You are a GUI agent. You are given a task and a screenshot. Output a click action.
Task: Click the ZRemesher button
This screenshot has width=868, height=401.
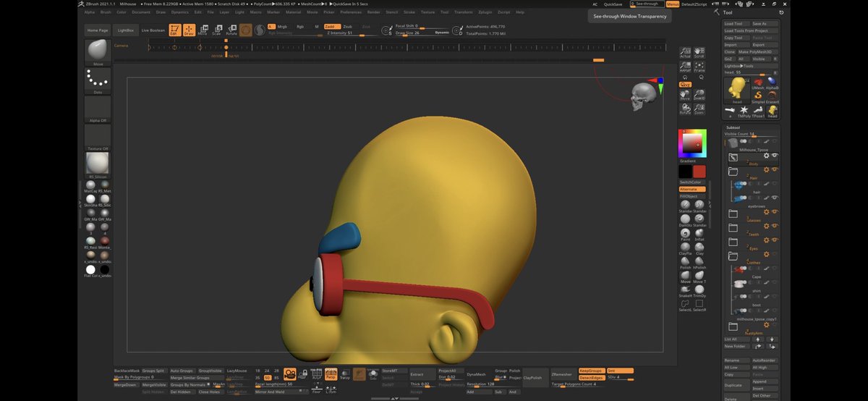562,374
